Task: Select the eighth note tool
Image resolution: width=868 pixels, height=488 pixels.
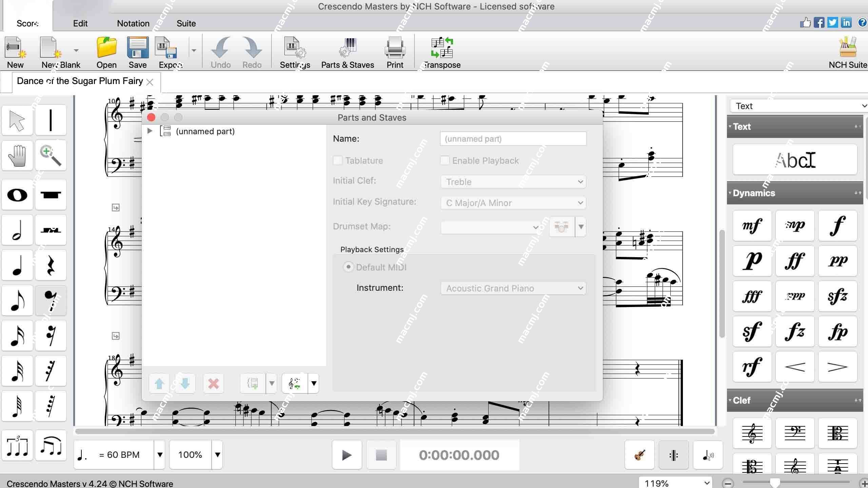Action: click(x=17, y=301)
